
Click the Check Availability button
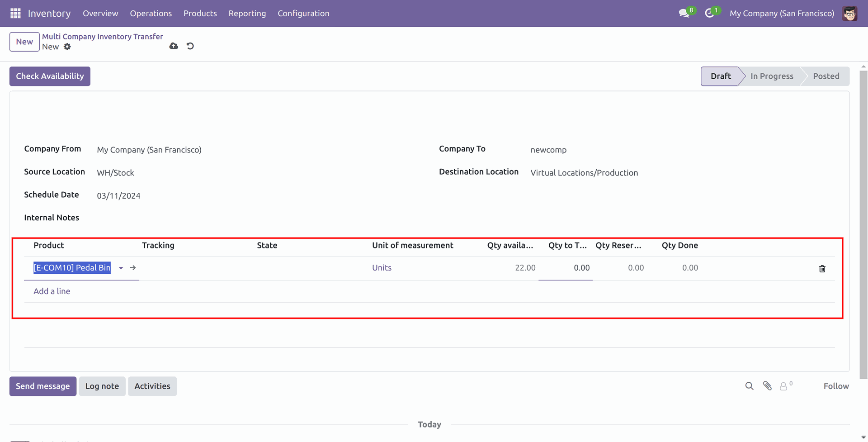coord(50,76)
